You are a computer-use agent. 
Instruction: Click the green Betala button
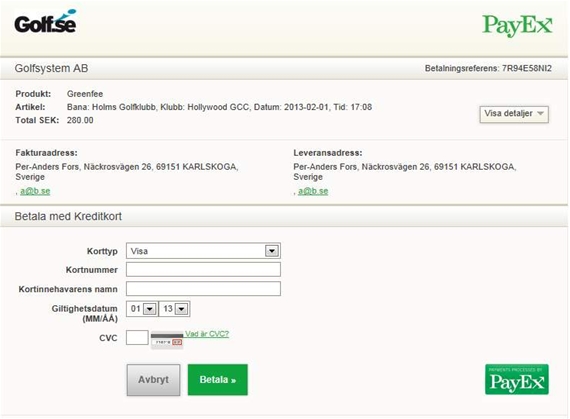click(218, 379)
